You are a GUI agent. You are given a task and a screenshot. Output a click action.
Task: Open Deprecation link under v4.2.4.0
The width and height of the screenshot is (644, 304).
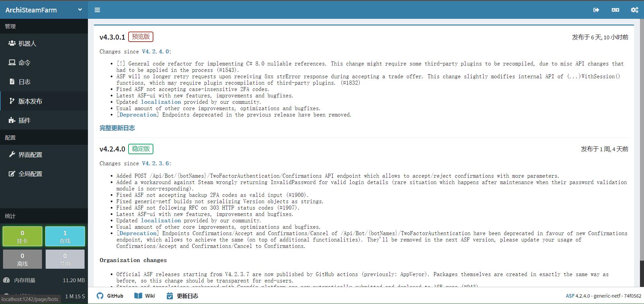click(138, 233)
